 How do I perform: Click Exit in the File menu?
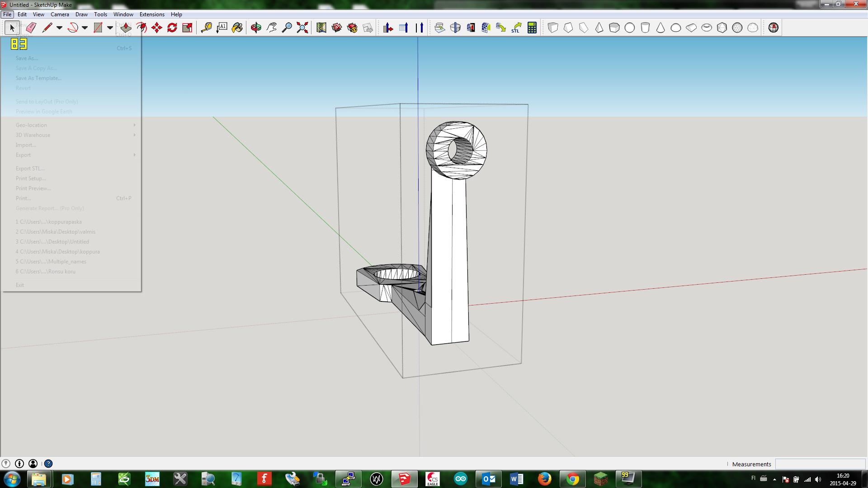(72, 285)
